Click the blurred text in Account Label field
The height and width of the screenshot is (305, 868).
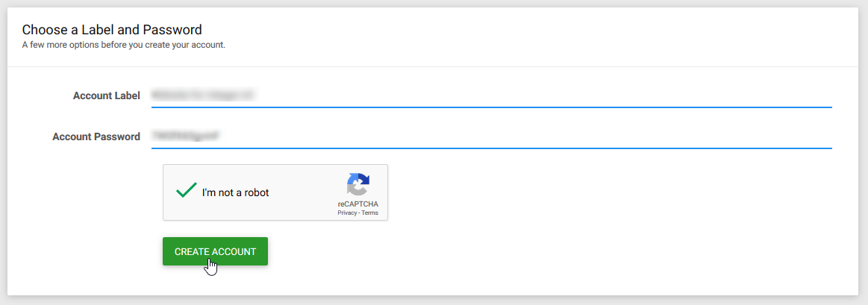click(202, 95)
